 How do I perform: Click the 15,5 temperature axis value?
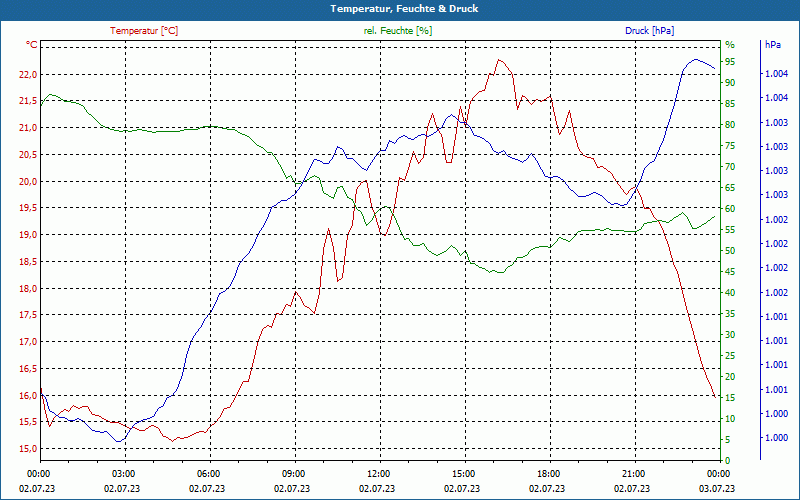tap(29, 422)
